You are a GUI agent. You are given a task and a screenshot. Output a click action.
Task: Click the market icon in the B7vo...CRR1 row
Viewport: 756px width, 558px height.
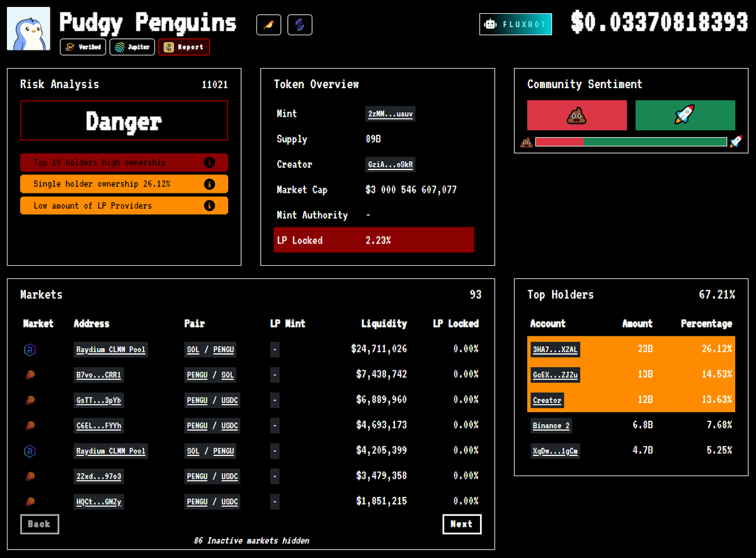30,375
